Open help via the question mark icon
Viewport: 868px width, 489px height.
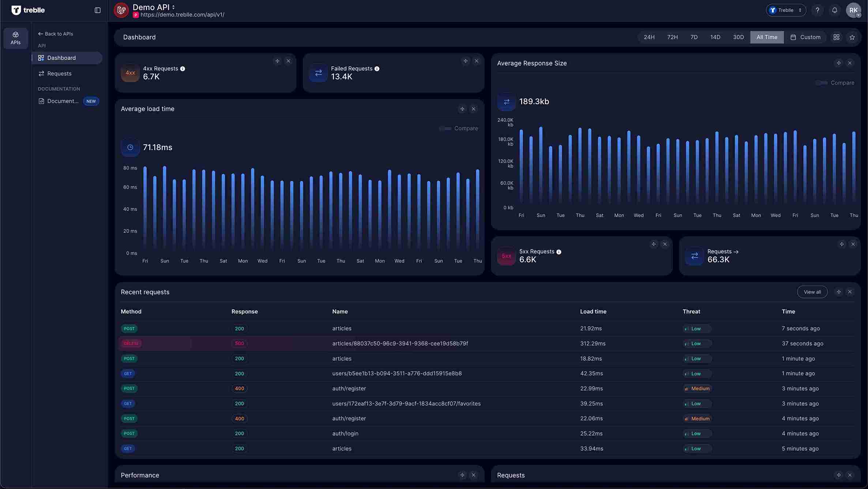point(818,10)
